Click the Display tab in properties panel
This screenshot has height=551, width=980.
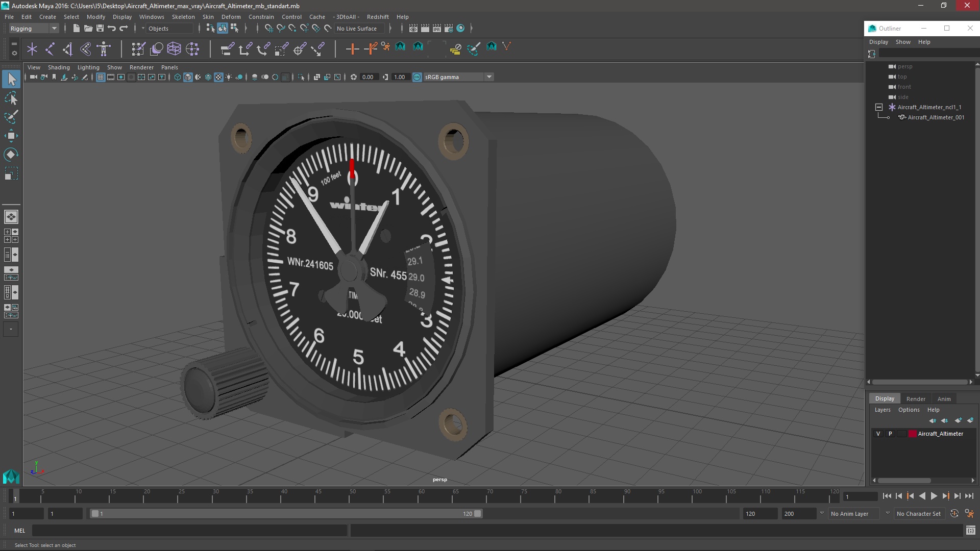tap(885, 398)
